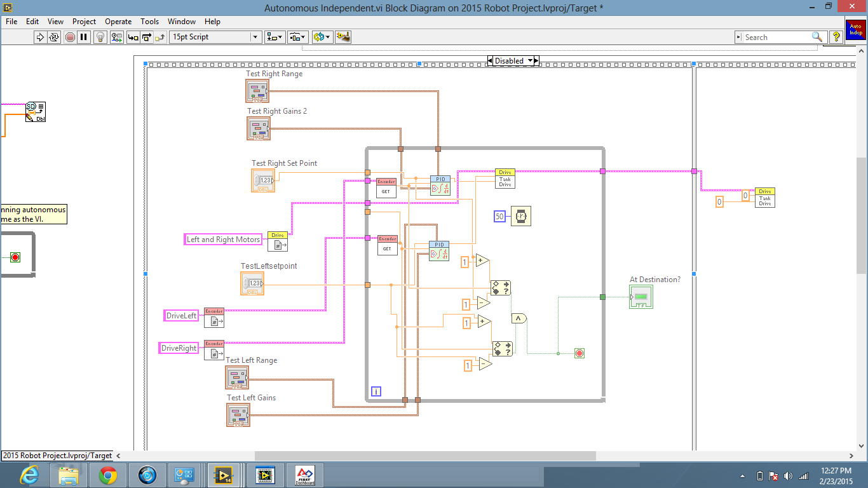Click the At Destination? boolean indicator

641,297
